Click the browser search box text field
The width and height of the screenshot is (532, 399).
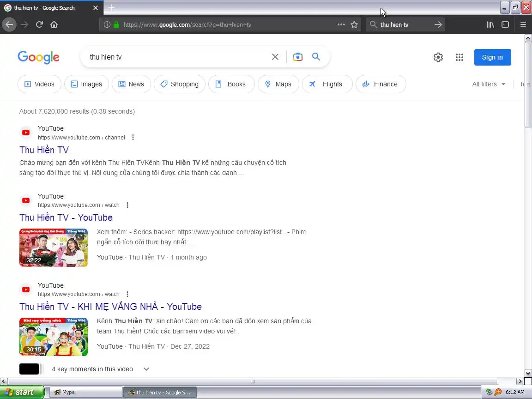[x=405, y=24]
